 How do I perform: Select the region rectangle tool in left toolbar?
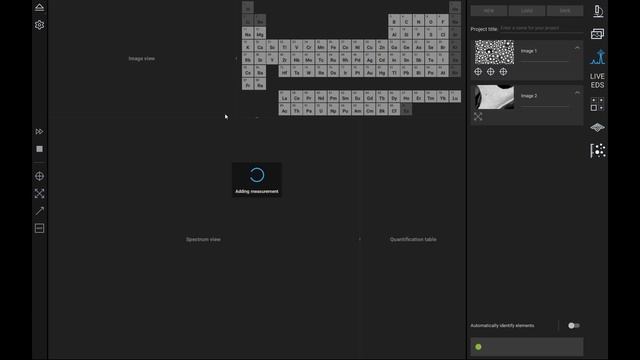[39, 228]
